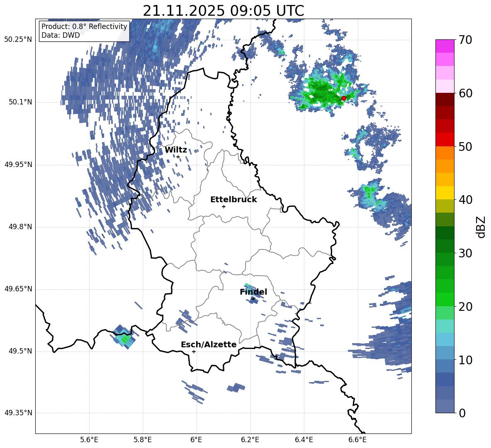Viewport: 491px width, 448px height.
Task: Click the 6.4°E longitude label
Action: pos(304,440)
